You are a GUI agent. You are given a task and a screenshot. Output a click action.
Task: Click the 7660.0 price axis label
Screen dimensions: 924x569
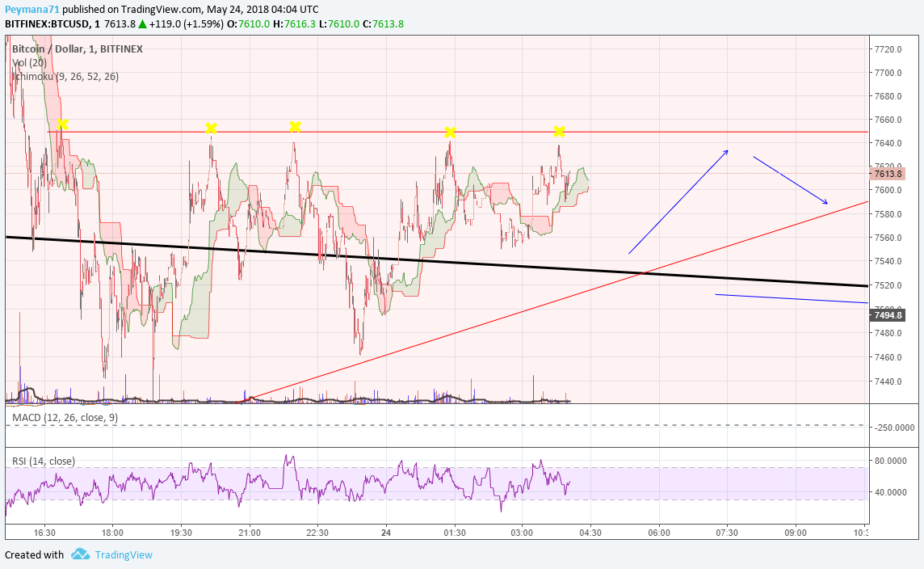tap(888, 120)
